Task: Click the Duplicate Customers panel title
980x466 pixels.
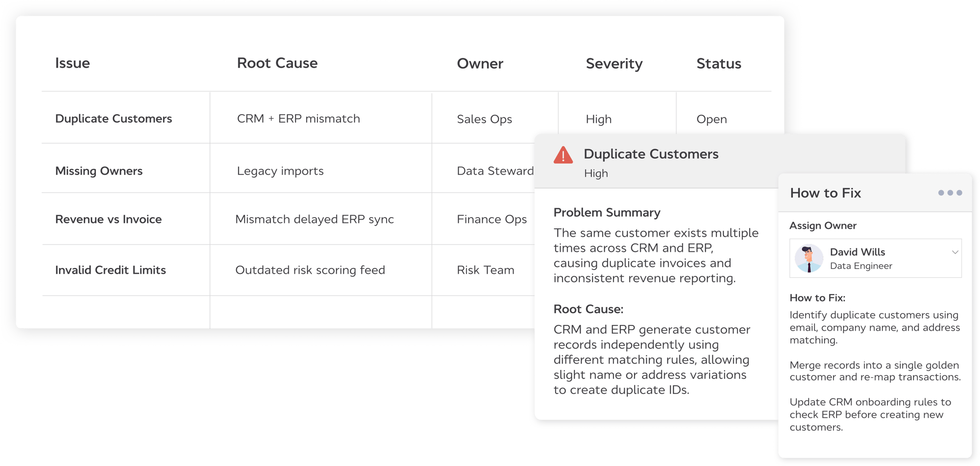Action: point(651,154)
